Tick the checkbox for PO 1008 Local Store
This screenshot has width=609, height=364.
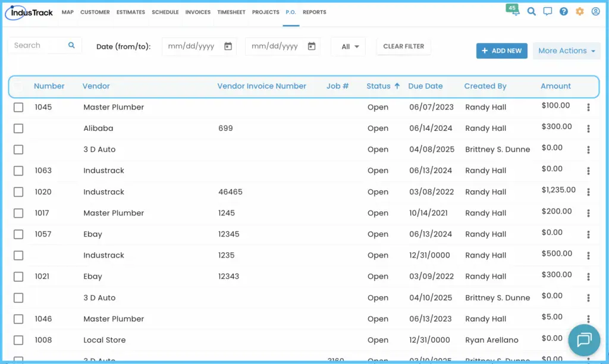click(18, 340)
